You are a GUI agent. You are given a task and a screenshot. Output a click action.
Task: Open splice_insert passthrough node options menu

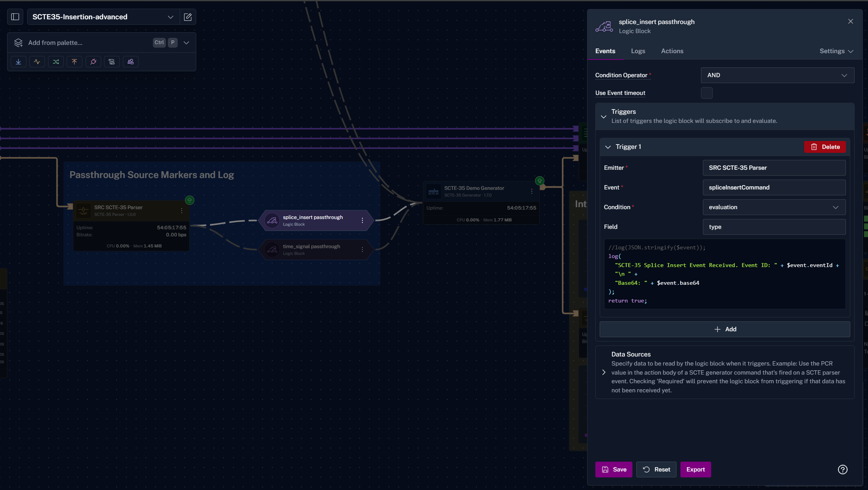coord(362,221)
